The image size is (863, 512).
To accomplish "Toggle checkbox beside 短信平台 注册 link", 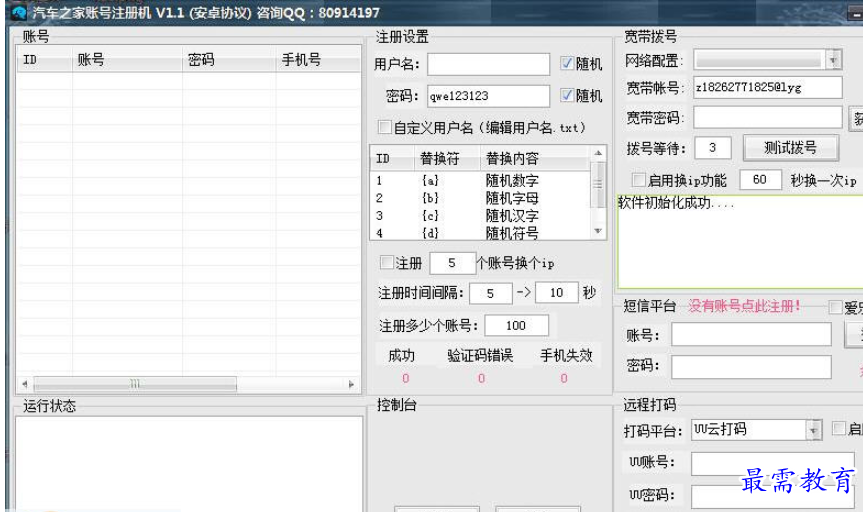I will (x=835, y=307).
